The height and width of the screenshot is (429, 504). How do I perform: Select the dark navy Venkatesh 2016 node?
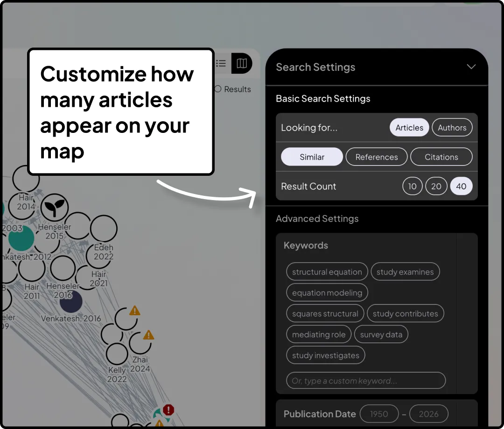pyautogui.click(x=71, y=302)
